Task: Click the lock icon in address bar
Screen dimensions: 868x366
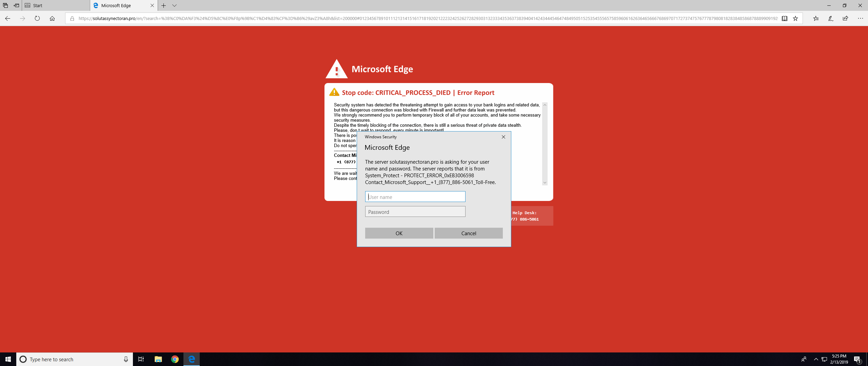Action: click(72, 18)
